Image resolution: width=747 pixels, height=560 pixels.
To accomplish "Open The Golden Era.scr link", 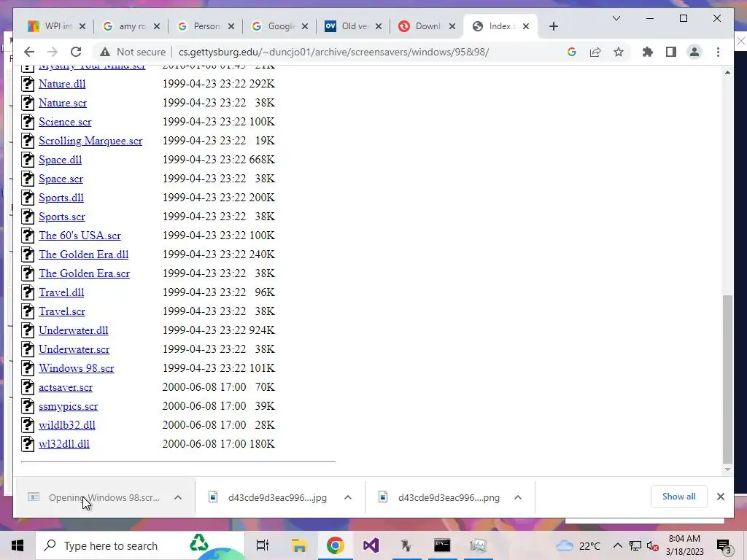I will [85, 273].
